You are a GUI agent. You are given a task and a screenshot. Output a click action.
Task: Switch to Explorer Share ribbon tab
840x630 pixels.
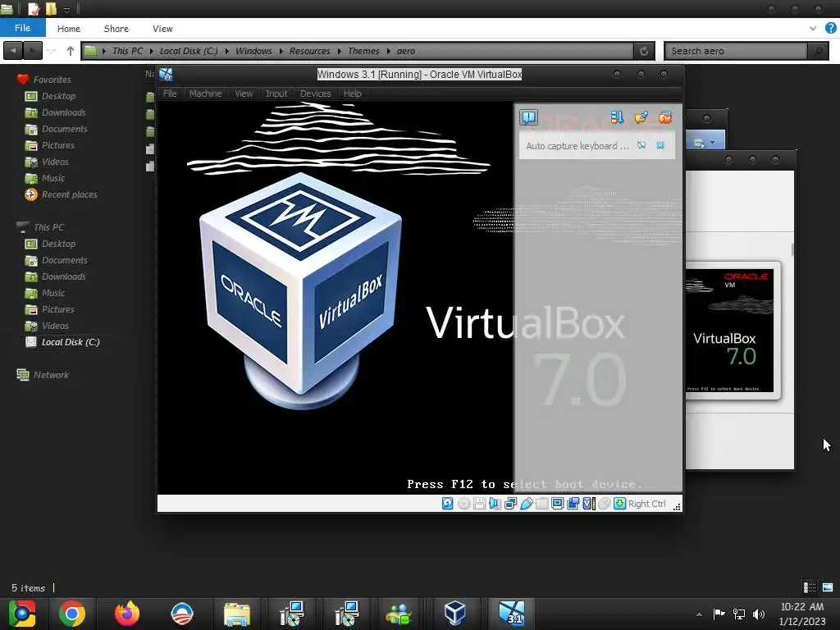coord(116,29)
